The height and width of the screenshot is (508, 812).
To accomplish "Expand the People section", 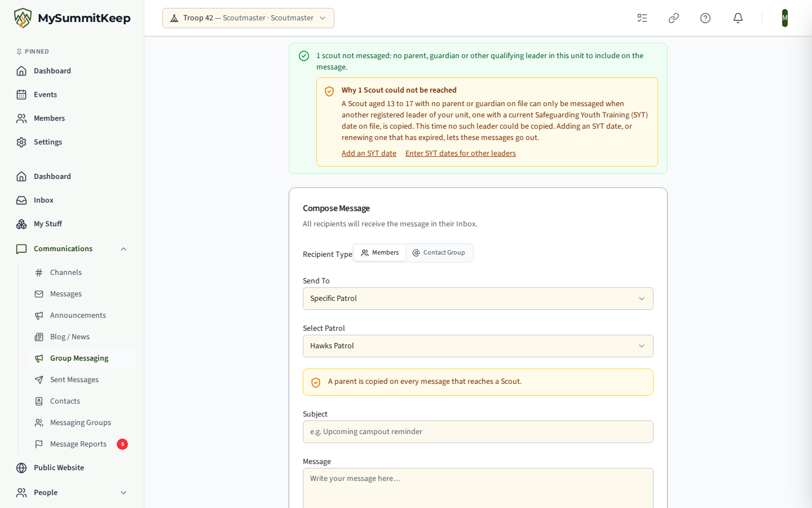I will [123, 493].
